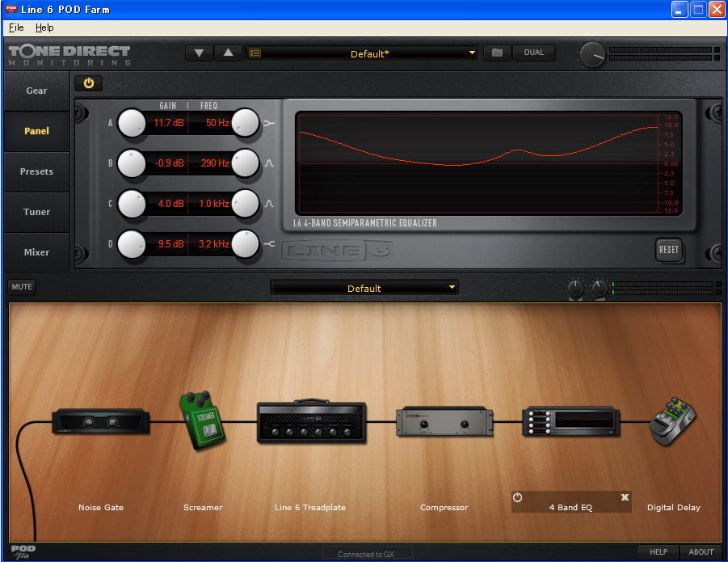Click the Noise Gate label

(101, 508)
